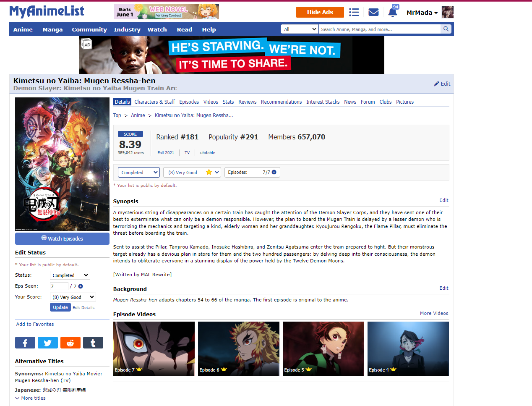
Task: Open the messages envelope icon
Action: click(373, 12)
